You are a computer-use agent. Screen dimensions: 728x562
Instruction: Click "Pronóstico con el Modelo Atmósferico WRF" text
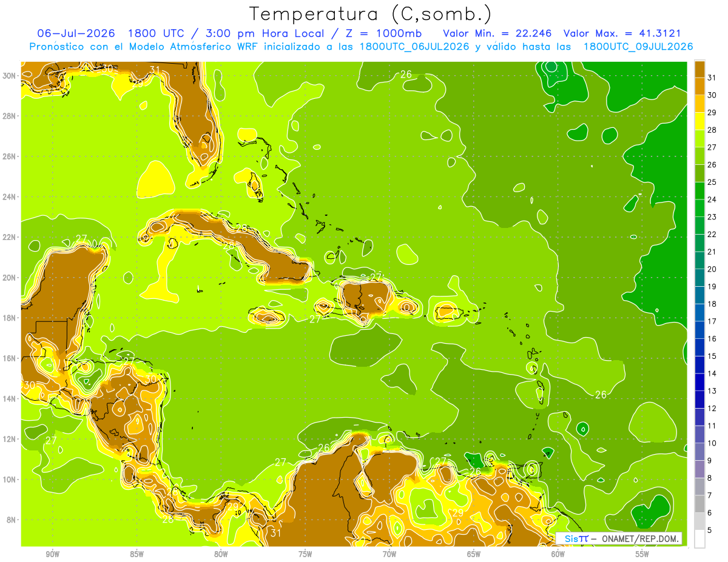(x=144, y=47)
